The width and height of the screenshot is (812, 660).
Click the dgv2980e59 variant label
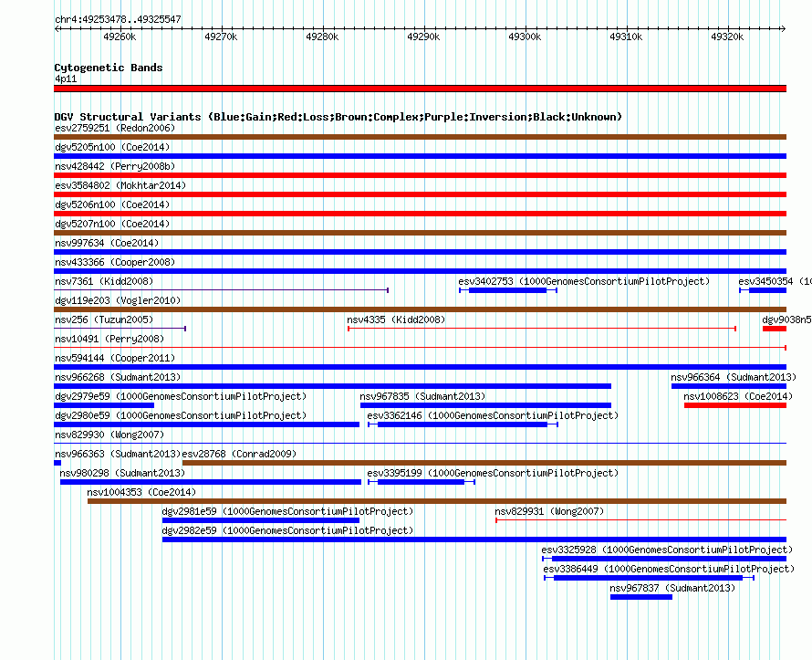coord(181,415)
